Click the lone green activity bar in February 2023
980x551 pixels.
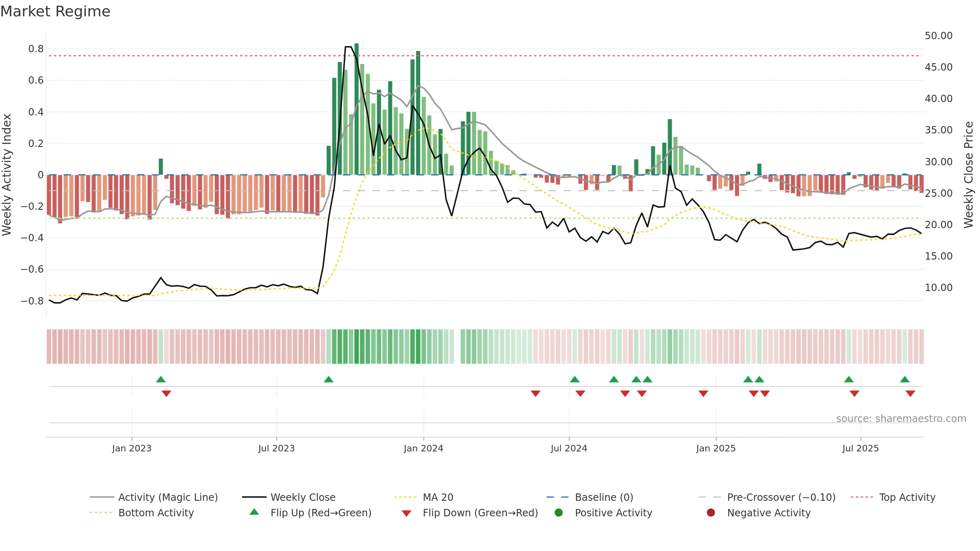(161, 167)
